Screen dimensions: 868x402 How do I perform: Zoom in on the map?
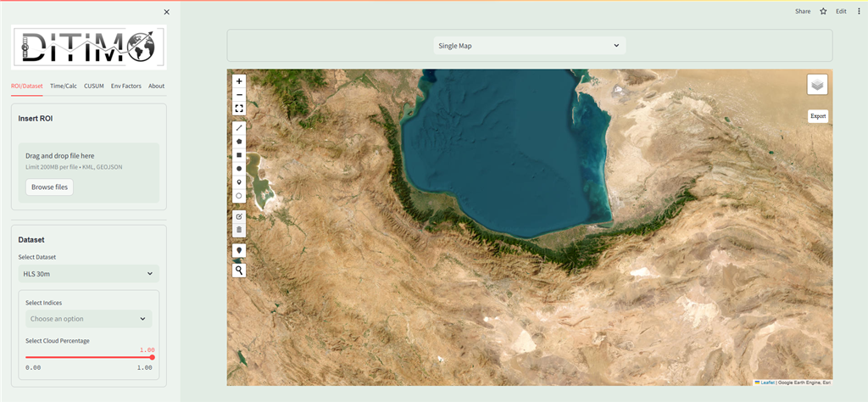pos(239,81)
